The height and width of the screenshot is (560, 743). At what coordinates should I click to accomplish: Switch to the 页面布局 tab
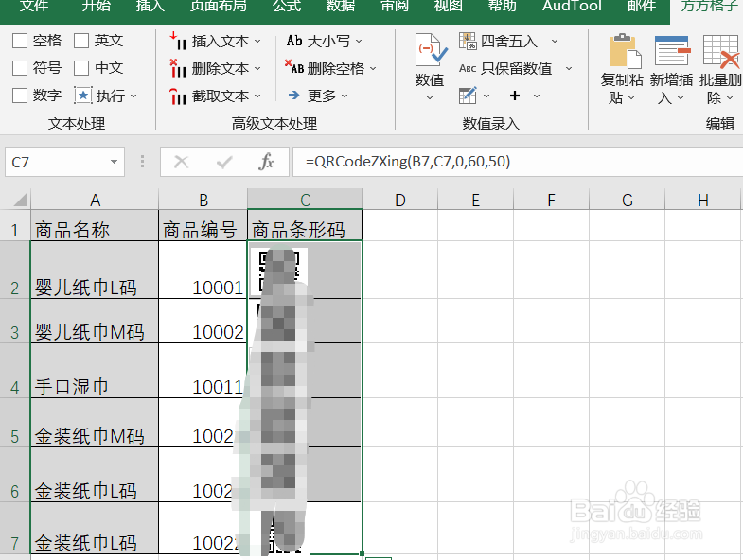tap(218, 7)
